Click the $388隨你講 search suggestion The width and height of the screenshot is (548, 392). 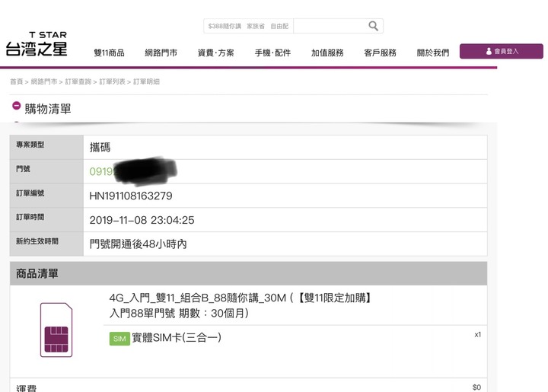pyautogui.click(x=225, y=26)
